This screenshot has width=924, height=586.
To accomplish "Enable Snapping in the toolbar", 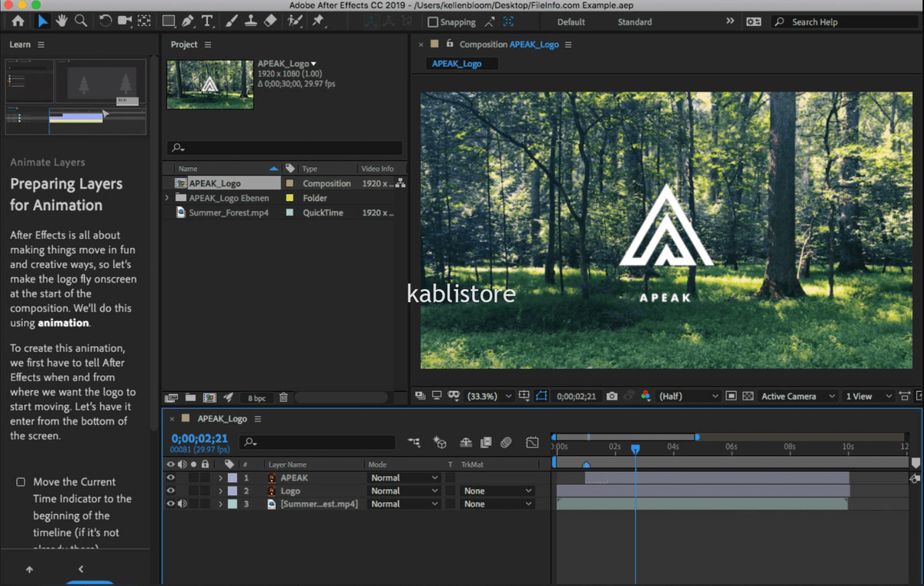I will tap(434, 22).
